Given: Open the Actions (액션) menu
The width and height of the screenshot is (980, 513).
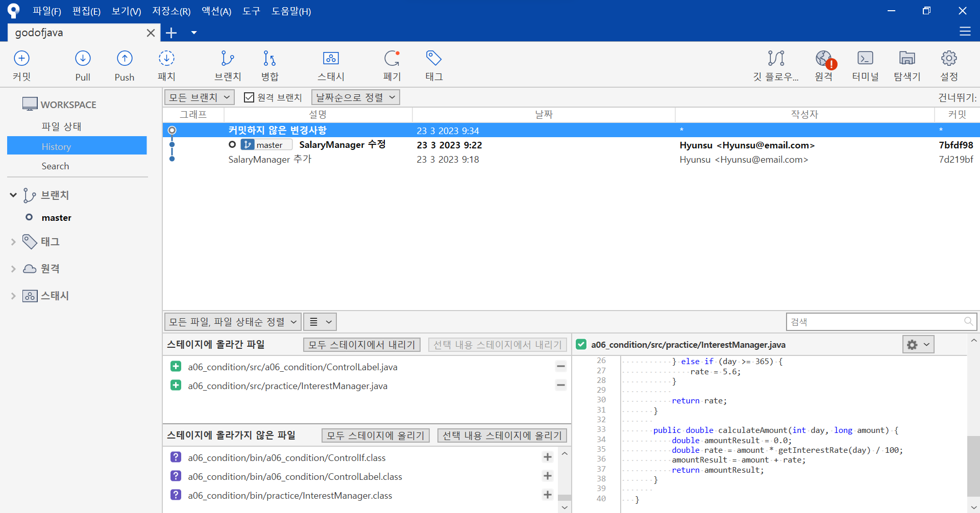Looking at the screenshot, I should tap(216, 11).
